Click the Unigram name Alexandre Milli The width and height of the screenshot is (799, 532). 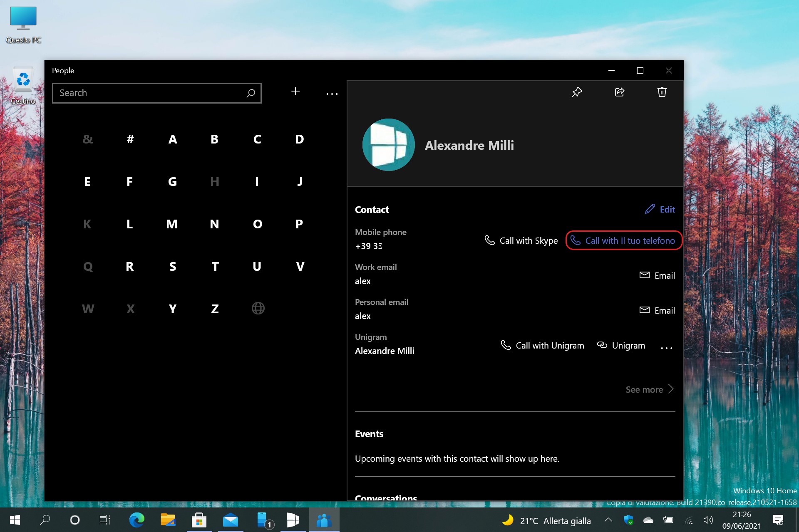(x=385, y=351)
